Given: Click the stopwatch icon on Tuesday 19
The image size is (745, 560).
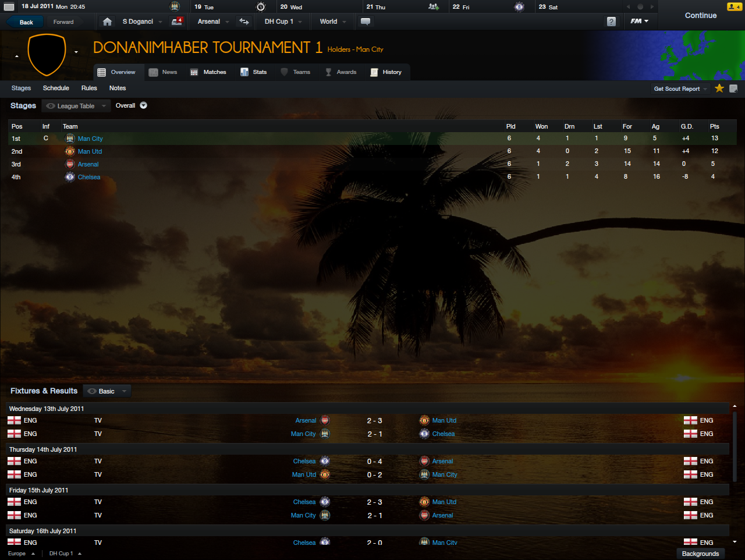Looking at the screenshot, I should tap(261, 7).
